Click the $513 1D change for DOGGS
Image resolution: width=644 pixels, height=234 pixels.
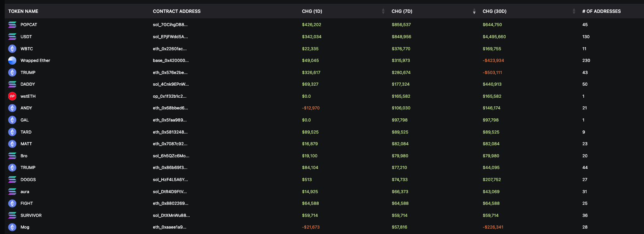point(307,179)
